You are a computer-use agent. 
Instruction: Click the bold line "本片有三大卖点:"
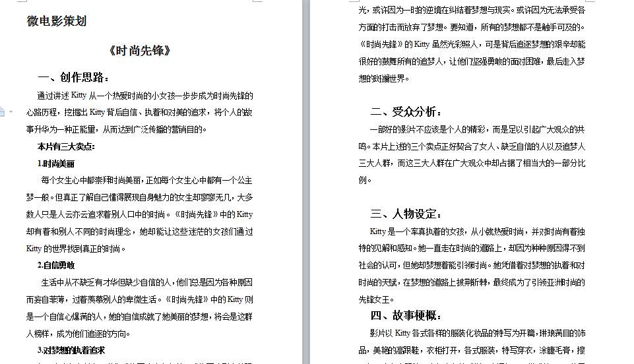[66, 146]
